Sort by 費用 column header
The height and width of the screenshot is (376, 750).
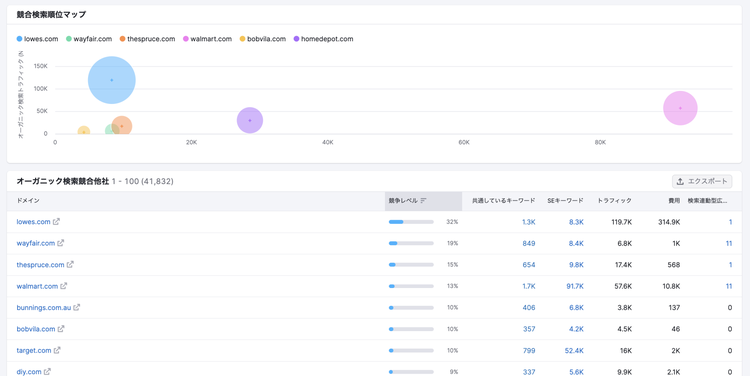point(674,201)
